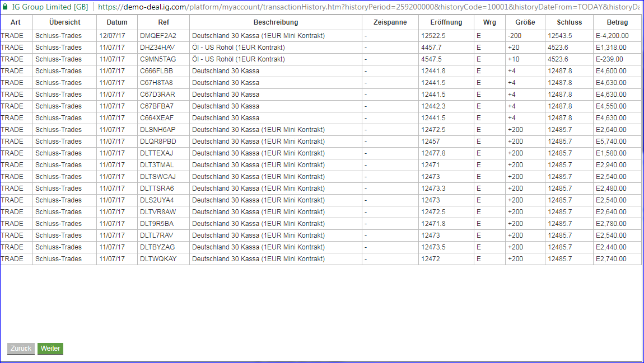This screenshot has height=363, width=644.
Task: Select reference DLTWQKAY
Action: point(158,259)
